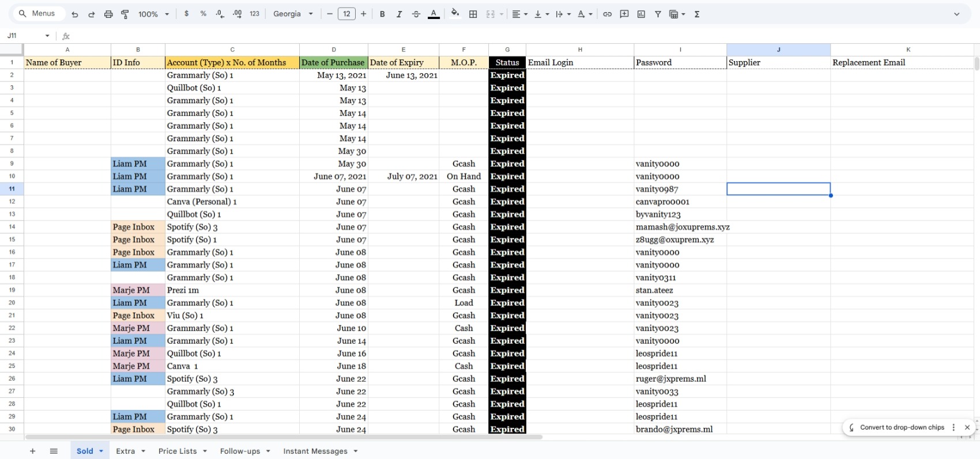
Task: Select row 11 header
Action: point(12,189)
